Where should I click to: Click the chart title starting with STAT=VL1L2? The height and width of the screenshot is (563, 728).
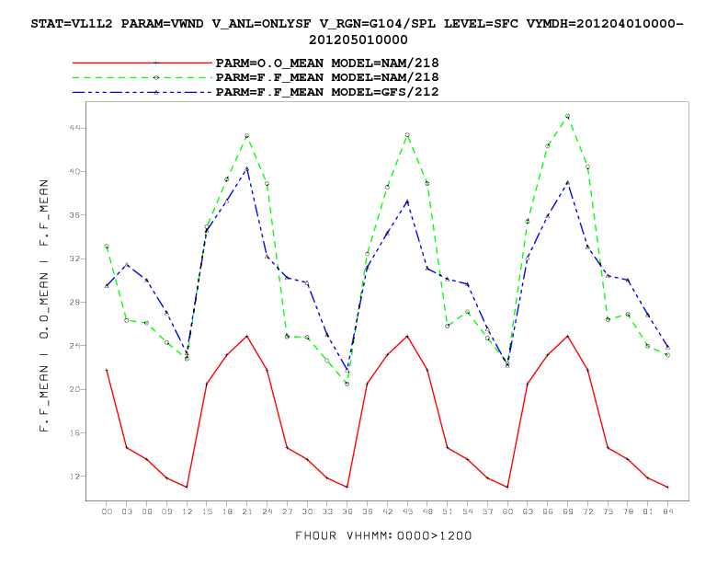(x=357, y=31)
